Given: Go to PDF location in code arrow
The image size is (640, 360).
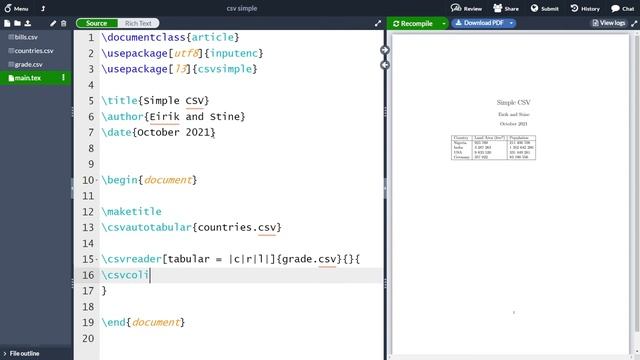Looking at the screenshot, I should 384,65.
